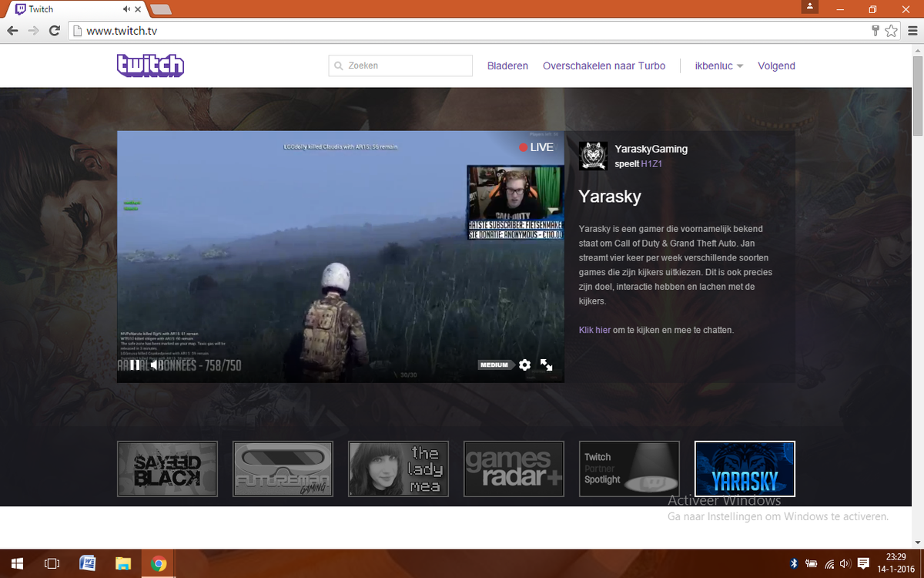Click Overschakelen naar Turbo link
This screenshot has width=924, height=578.
tap(604, 66)
